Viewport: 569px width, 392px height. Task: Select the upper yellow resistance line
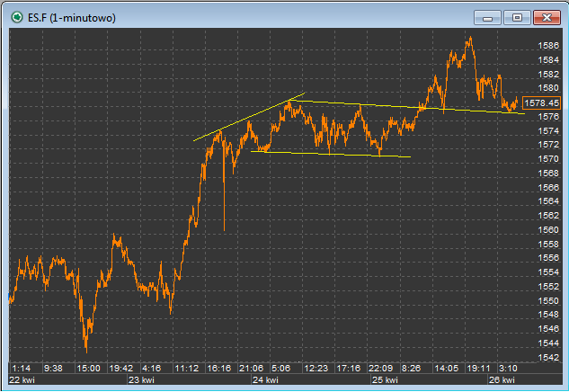(x=407, y=107)
